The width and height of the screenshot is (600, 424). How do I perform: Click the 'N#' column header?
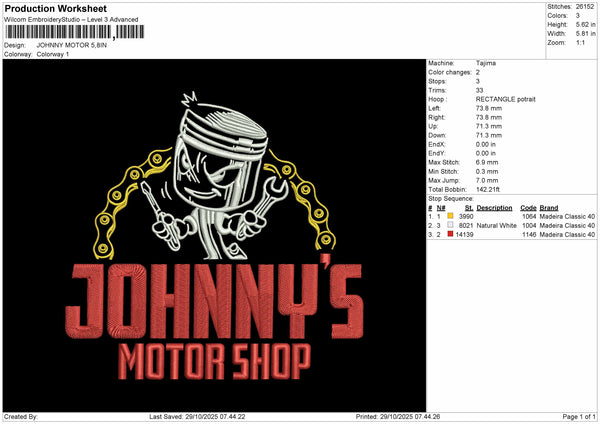tap(441, 208)
